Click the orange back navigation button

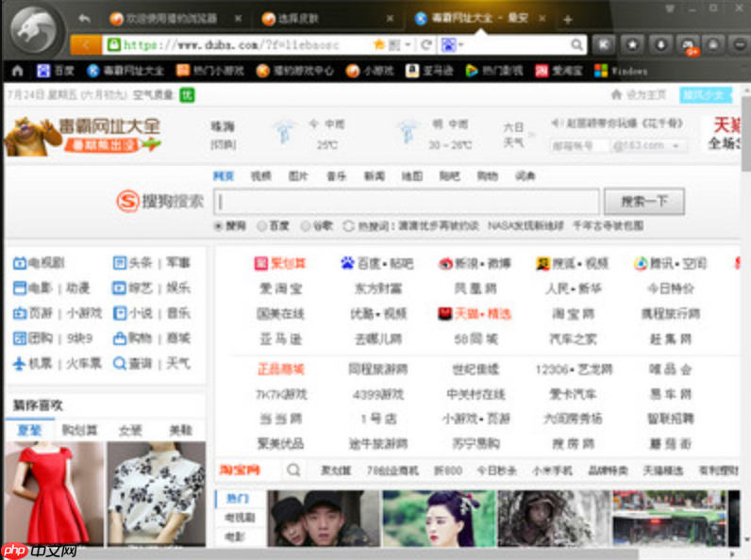pyautogui.click(x=85, y=44)
